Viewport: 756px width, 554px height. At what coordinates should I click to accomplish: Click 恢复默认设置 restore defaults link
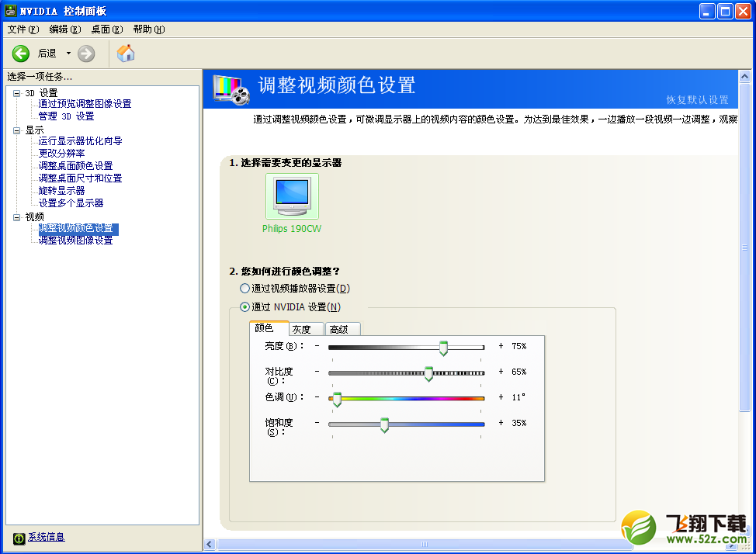[697, 100]
